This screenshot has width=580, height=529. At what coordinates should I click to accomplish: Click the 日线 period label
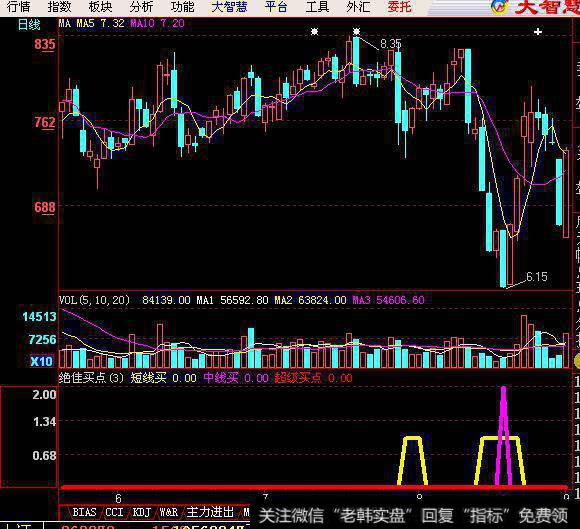[x=29, y=25]
